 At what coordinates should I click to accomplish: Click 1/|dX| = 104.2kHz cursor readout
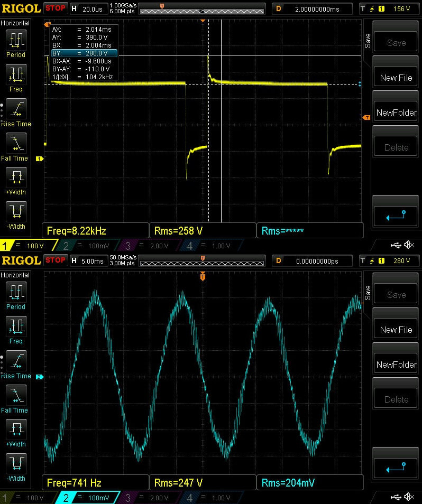point(84,77)
